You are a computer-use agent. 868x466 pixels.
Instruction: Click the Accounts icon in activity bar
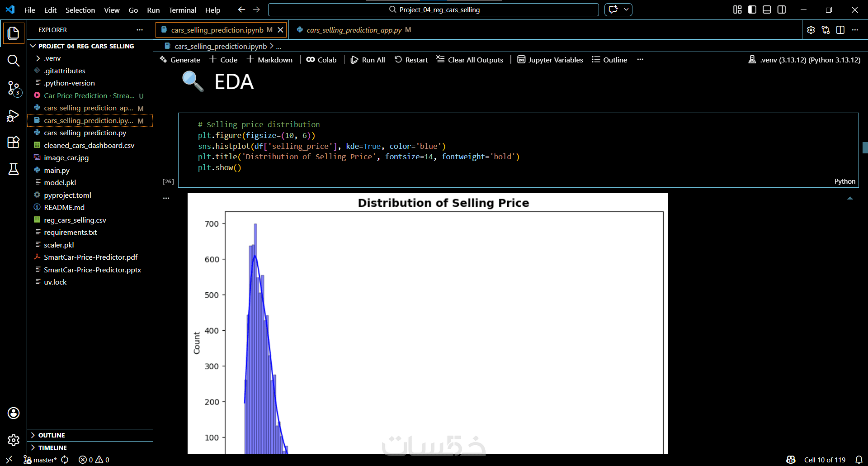tap(14, 413)
